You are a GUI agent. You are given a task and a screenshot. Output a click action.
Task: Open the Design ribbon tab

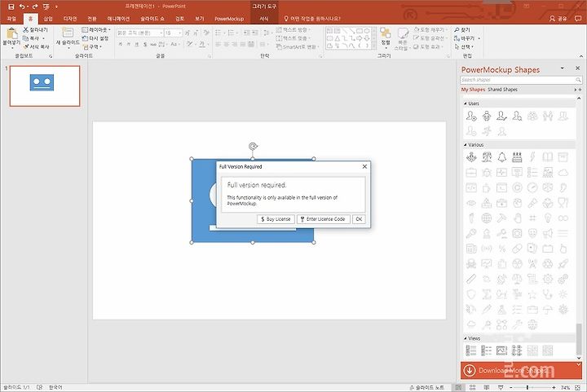[x=70, y=18]
